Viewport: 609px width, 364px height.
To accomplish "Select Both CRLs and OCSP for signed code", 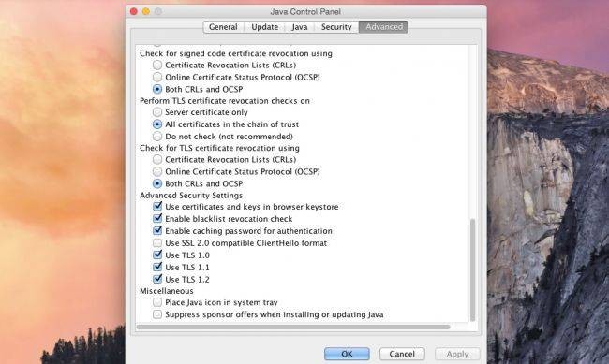I will click(157, 89).
